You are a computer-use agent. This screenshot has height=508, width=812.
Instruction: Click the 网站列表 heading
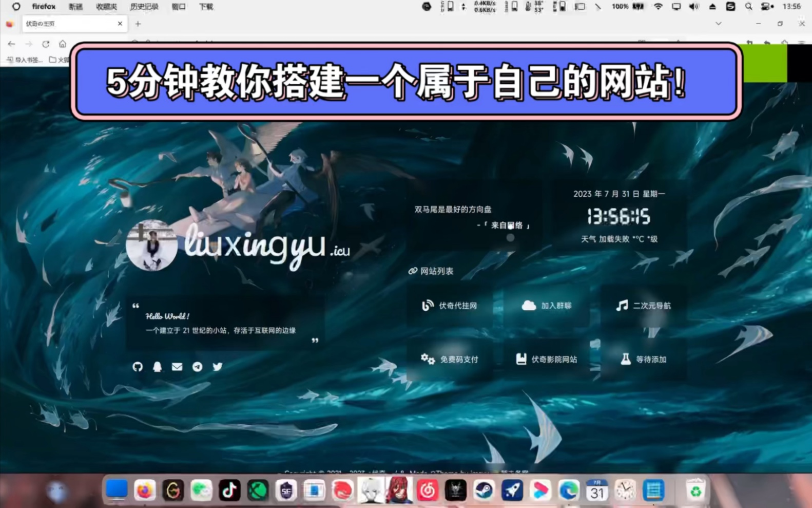[431, 271]
